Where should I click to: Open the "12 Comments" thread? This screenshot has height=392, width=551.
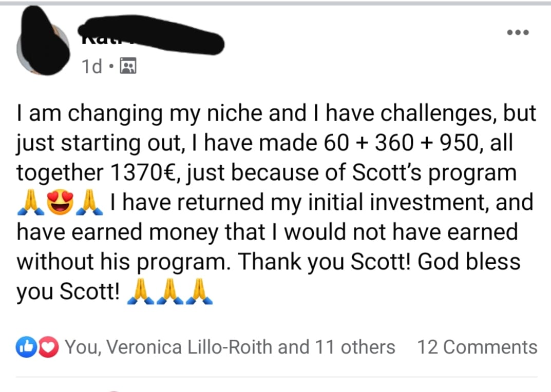pyautogui.click(x=477, y=347)
